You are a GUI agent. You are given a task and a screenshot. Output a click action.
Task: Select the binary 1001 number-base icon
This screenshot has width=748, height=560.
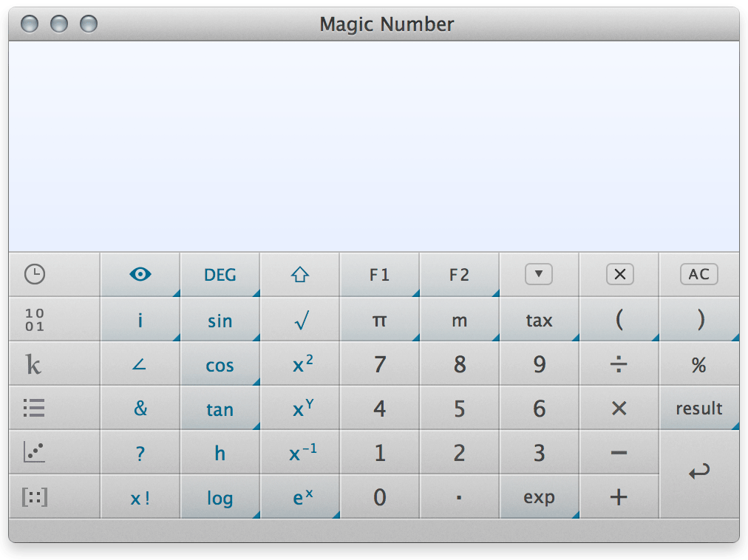(35, 320)
